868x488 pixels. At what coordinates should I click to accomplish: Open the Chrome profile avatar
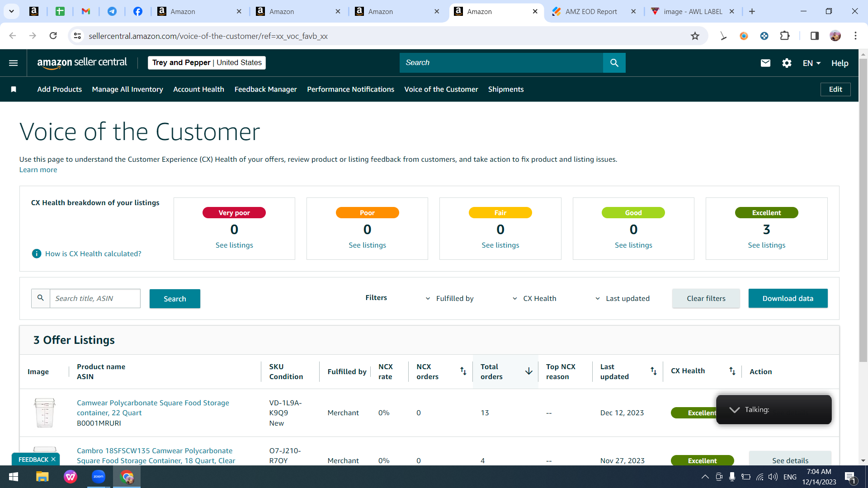coord(835,36)
